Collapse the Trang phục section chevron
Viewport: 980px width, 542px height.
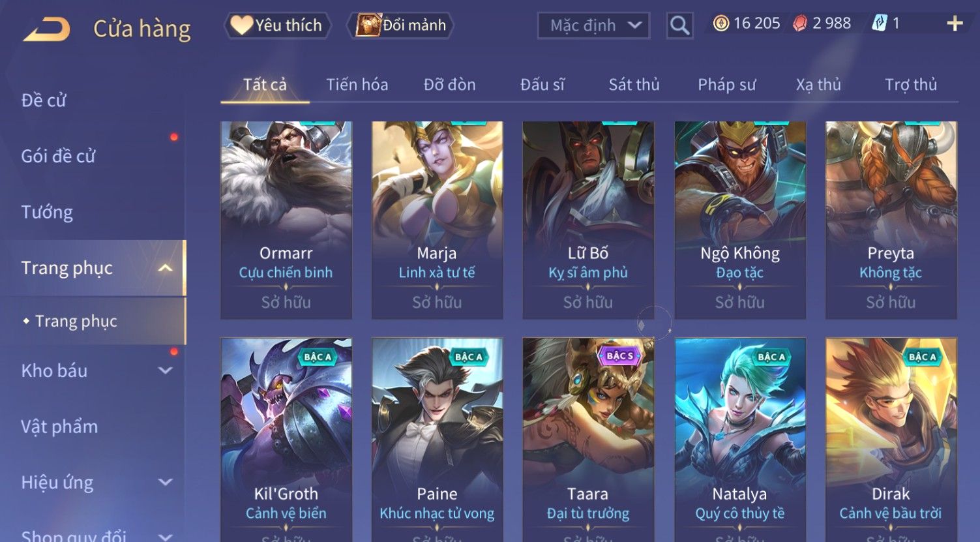click(166, 268)
